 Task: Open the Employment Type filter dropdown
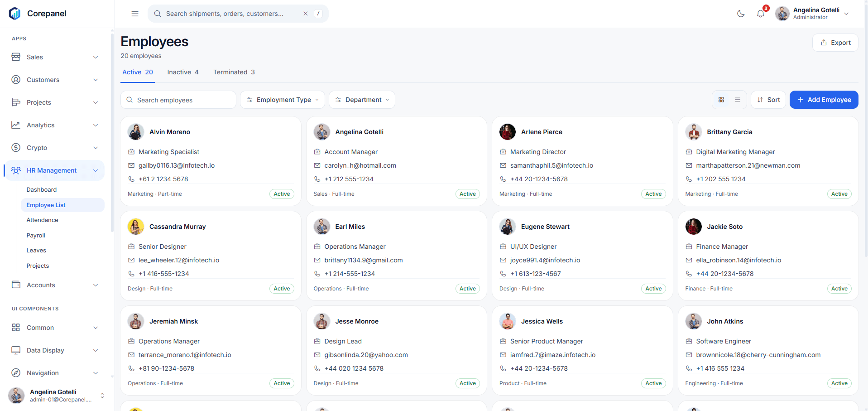click(283, 100)
